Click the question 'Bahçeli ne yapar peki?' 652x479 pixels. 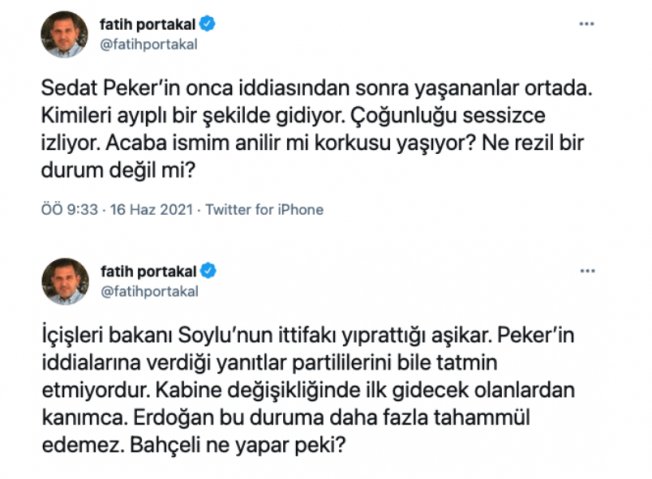tap(238, 445)
